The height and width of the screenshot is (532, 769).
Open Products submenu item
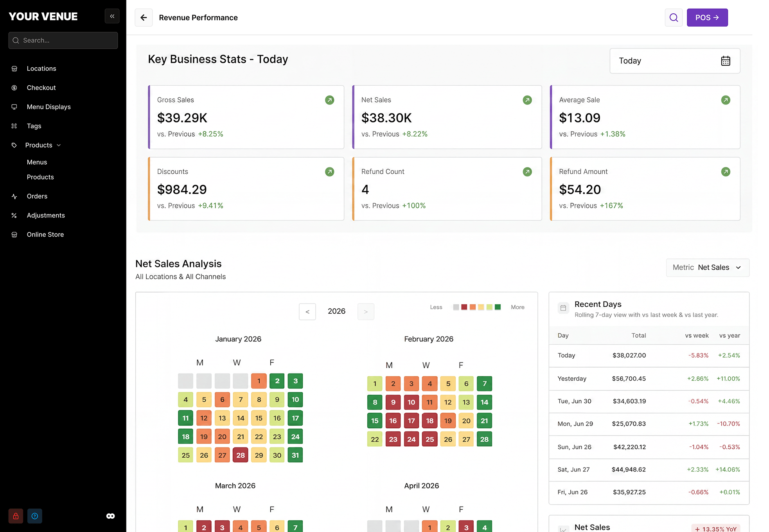40,177
